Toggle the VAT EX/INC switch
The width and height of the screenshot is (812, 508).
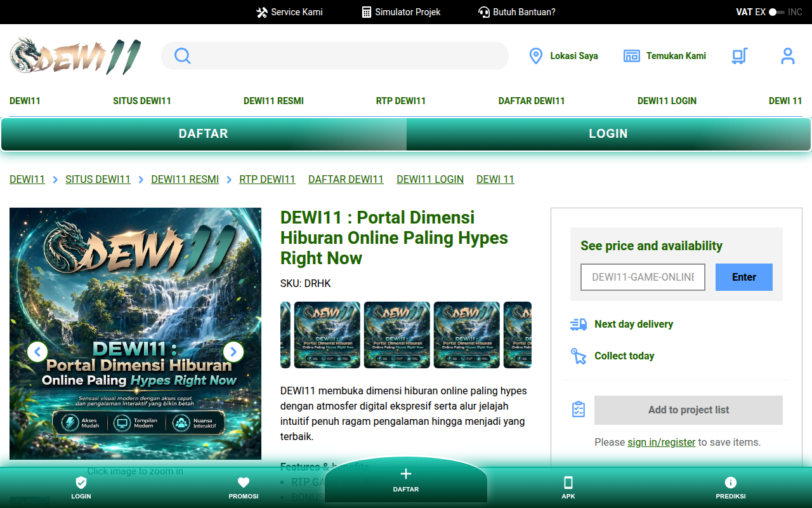776,12
